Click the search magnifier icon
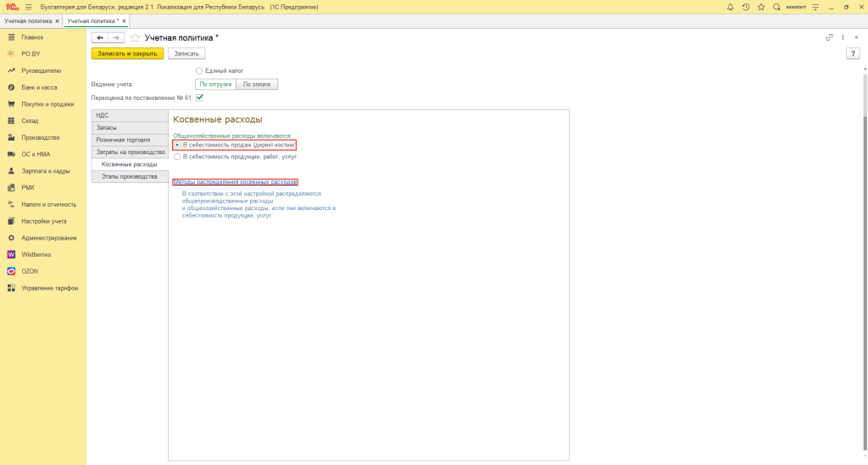Viewport: 868px width, 465px height. 776,7
